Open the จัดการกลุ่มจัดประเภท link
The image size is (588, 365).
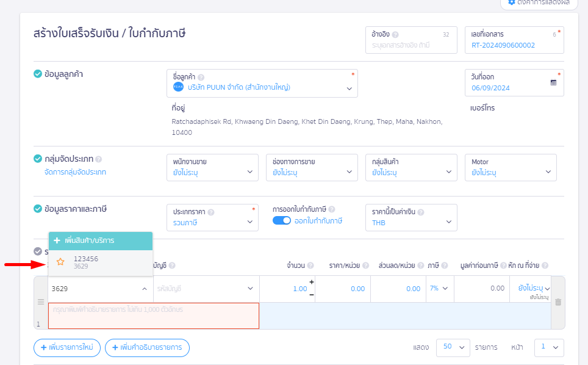(75, 172)
